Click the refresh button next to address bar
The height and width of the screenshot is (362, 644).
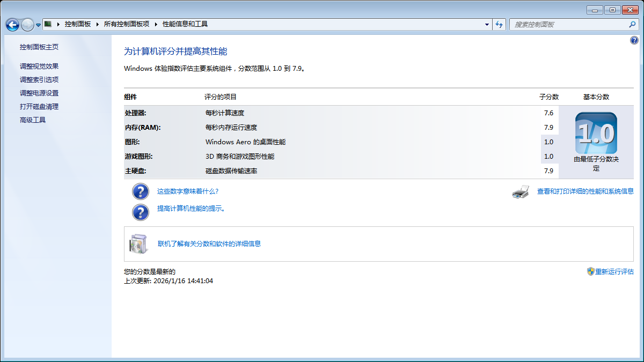(x=500, y=24)
